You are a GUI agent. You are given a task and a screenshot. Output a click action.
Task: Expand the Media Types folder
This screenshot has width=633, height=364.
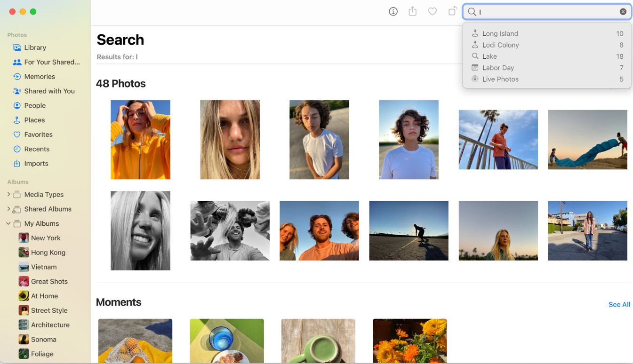(x=8, y=194)
